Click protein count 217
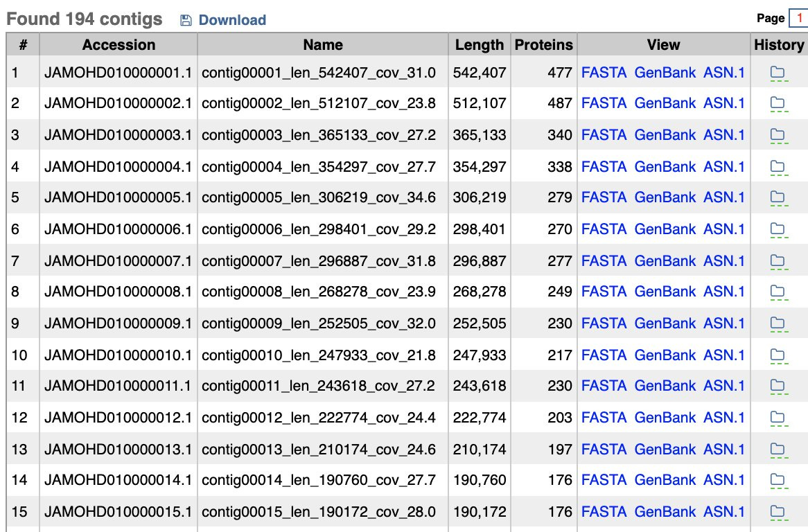Image resolution: width=808 pixels, height=532 pixels. click(560, 355)
